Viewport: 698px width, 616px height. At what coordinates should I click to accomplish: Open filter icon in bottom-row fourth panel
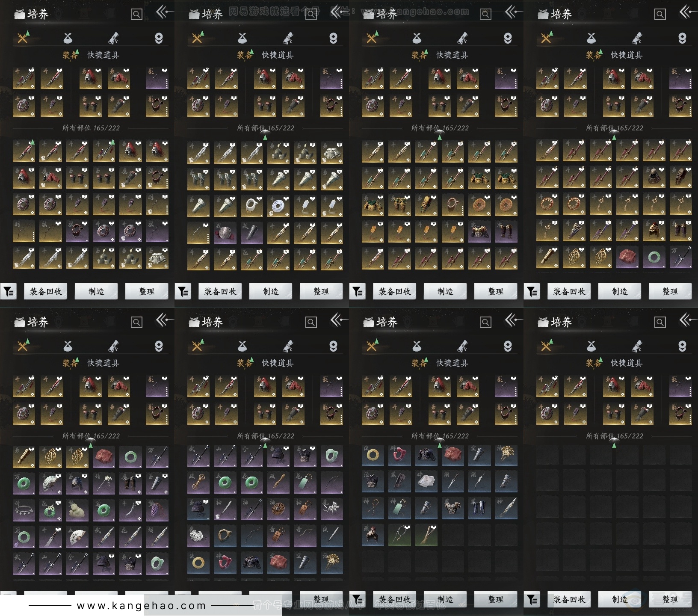532,600
